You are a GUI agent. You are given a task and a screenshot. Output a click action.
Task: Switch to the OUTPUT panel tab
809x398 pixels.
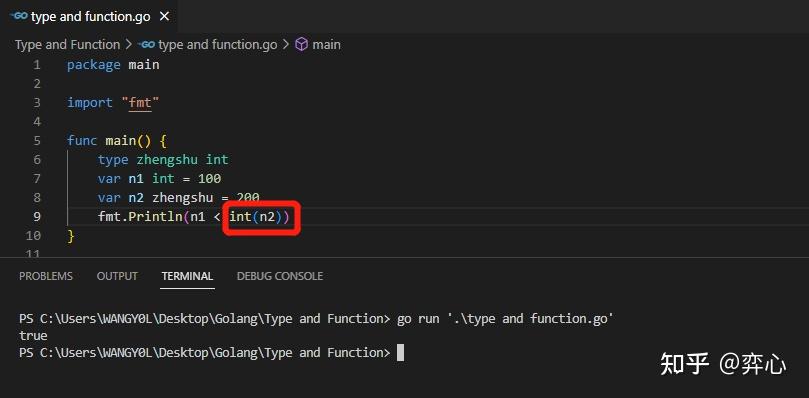coord(117,276)
